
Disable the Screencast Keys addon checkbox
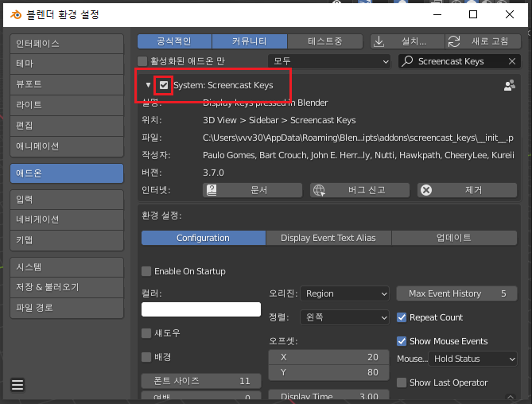tap(164, 85)
